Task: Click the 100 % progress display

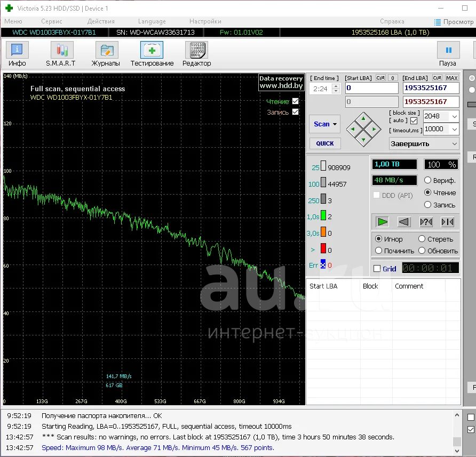Action: (441, 164)
